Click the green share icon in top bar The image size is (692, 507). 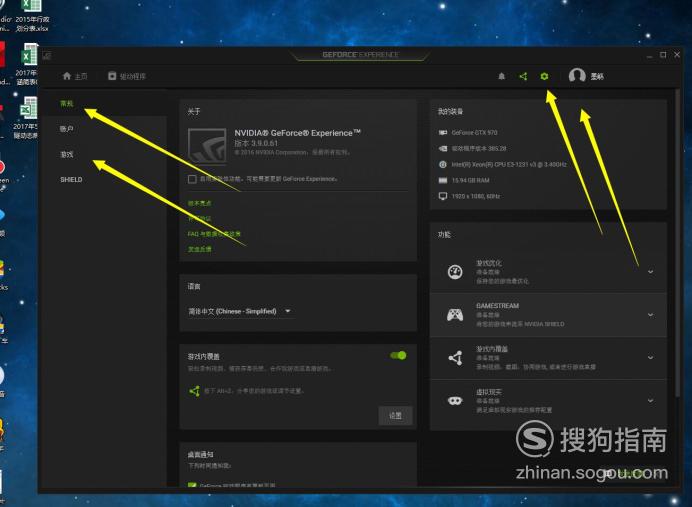(523, 76)
